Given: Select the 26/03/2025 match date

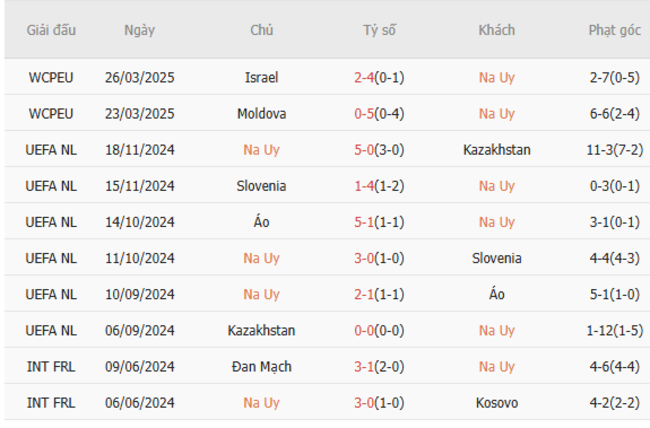Looking at the screenshot, I should click(x=140, y=77).
